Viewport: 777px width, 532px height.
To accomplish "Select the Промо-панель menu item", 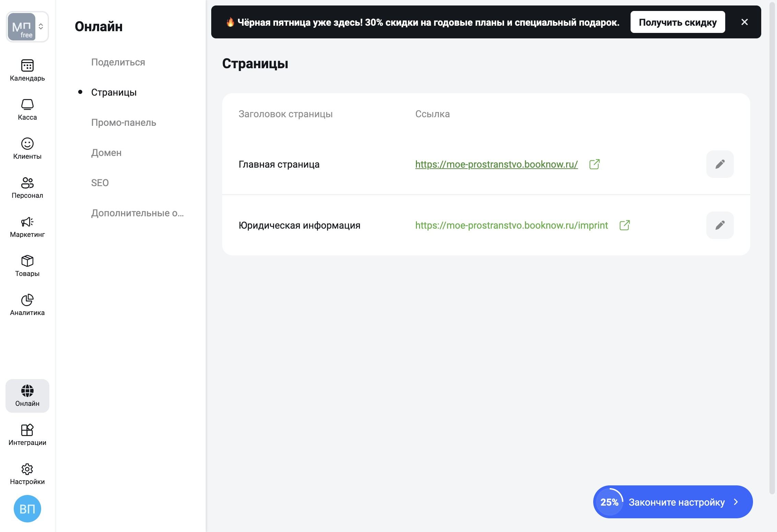I will click(123, 122).
